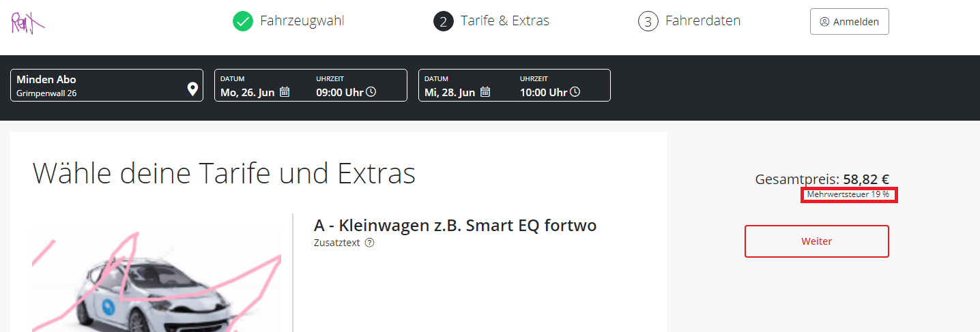Click the Anmelden button
This screenshot has width=980, height=332.
(x=849, y=22)
